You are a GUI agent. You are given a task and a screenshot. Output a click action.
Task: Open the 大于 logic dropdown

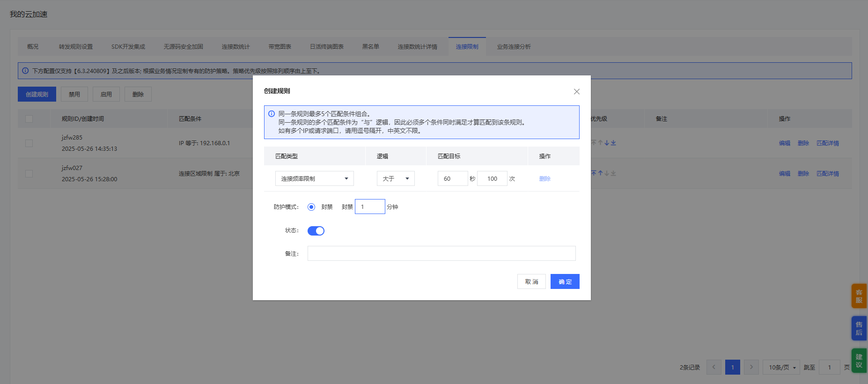[x=396, y=178]
